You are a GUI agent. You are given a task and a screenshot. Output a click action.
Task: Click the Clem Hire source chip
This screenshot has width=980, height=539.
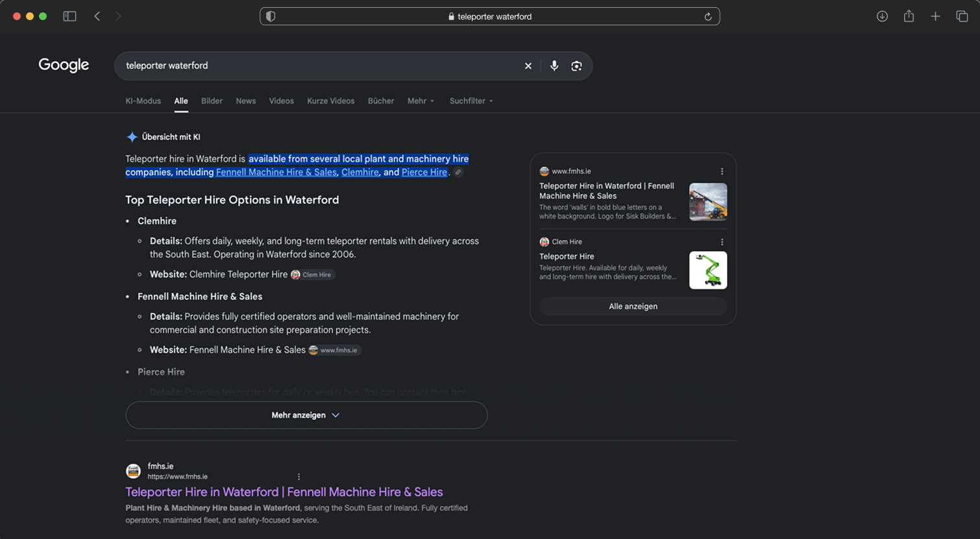click(313, 275)
